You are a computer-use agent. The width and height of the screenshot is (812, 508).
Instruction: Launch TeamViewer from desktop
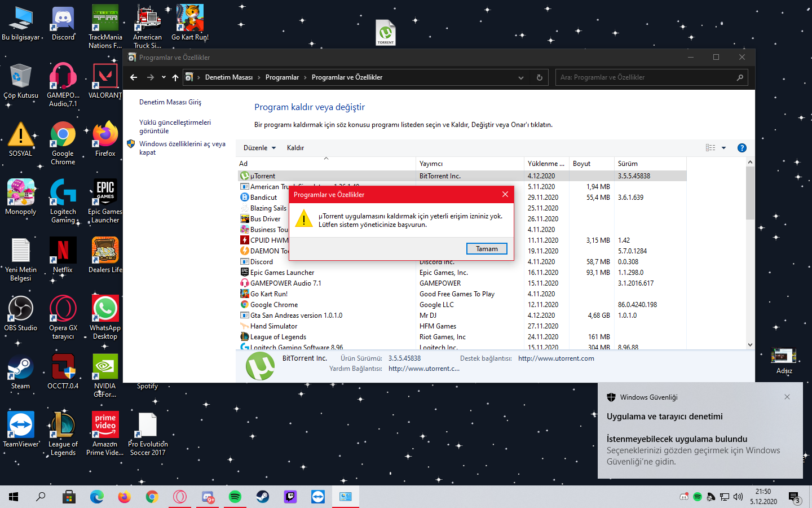tap(21, 430)
